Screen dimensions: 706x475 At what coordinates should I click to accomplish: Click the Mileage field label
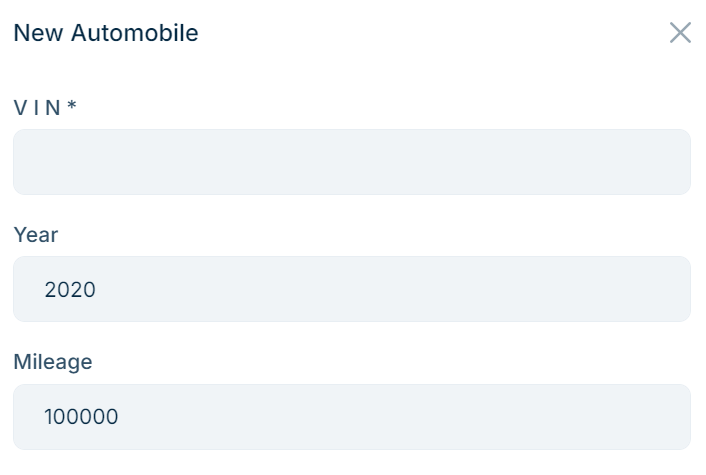coord(53,362)
